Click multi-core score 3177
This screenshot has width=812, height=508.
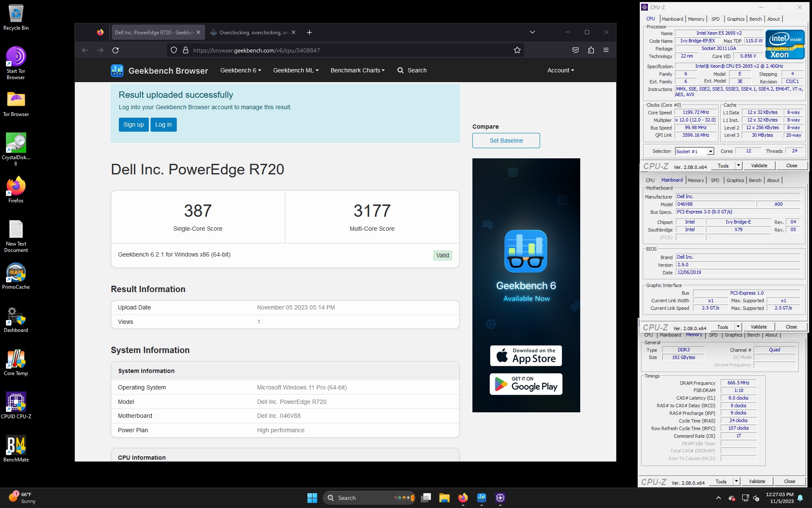click(372, 211)
